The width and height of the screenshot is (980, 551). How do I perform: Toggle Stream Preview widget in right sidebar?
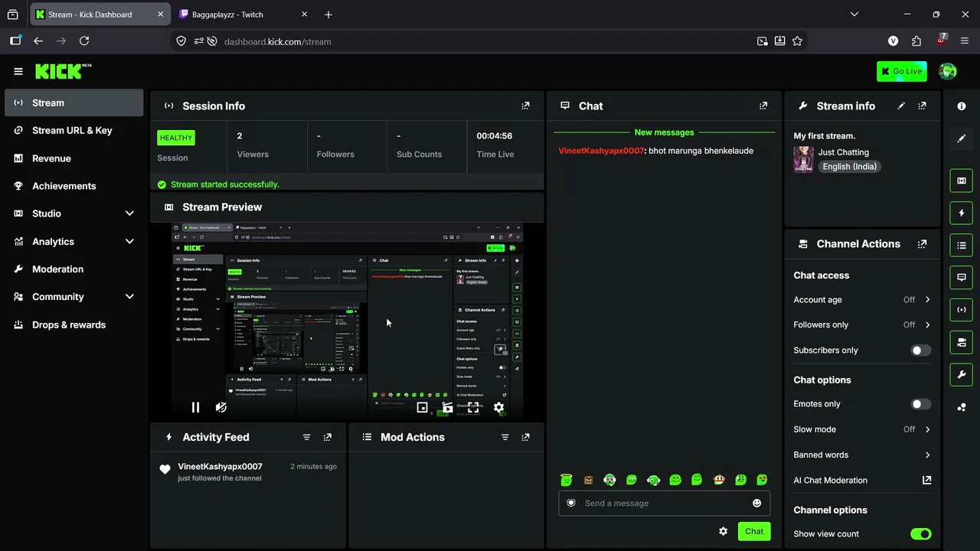(x=962, y=181)
